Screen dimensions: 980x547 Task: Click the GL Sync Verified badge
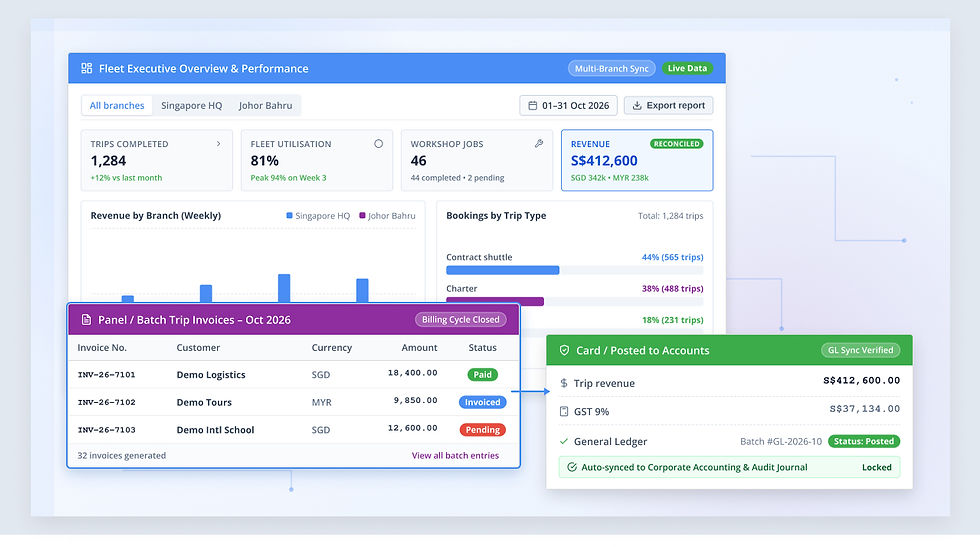click(861, 350)
